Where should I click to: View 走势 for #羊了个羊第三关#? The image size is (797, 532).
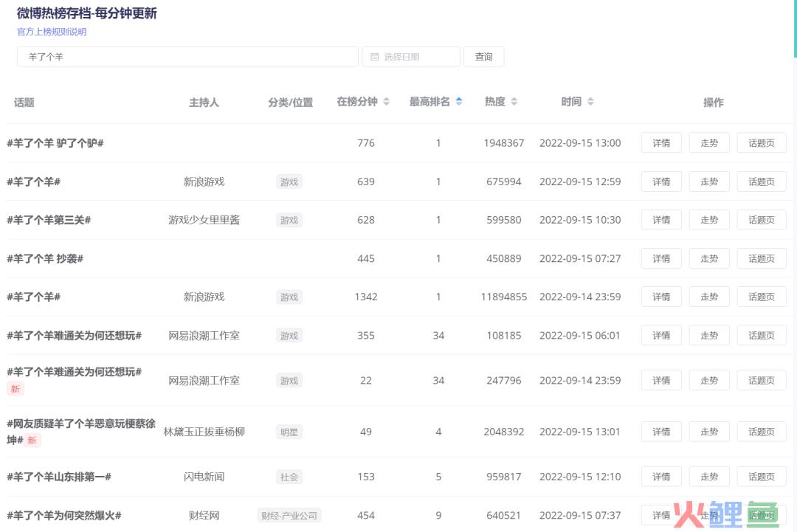pos(709,220)
